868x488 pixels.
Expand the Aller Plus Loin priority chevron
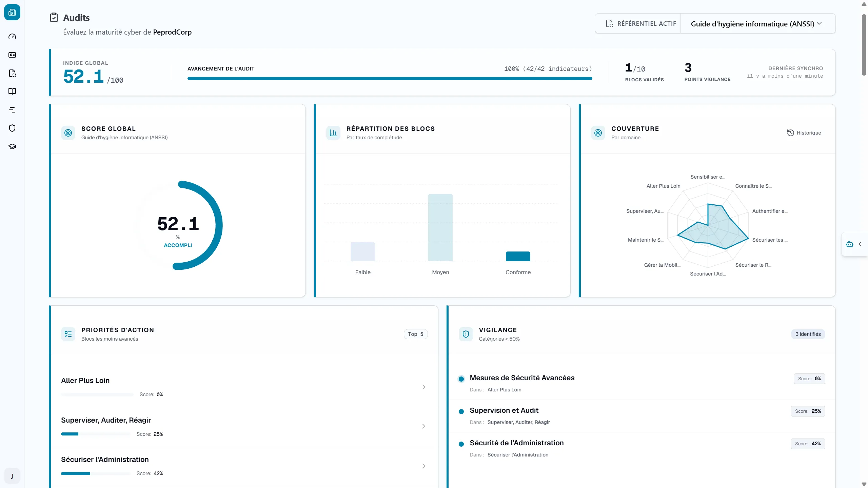[x=423, y=387]
